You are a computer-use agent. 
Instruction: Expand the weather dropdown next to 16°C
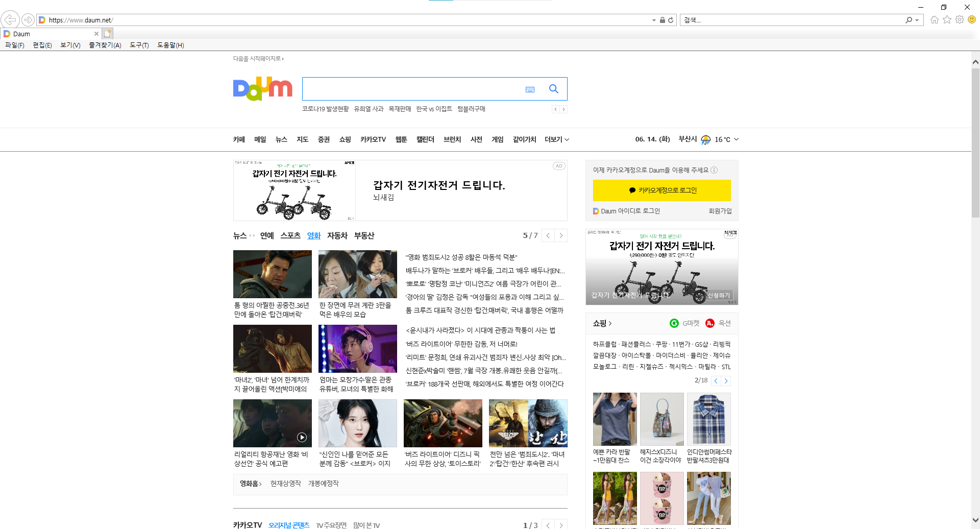[x=736, y=139]
